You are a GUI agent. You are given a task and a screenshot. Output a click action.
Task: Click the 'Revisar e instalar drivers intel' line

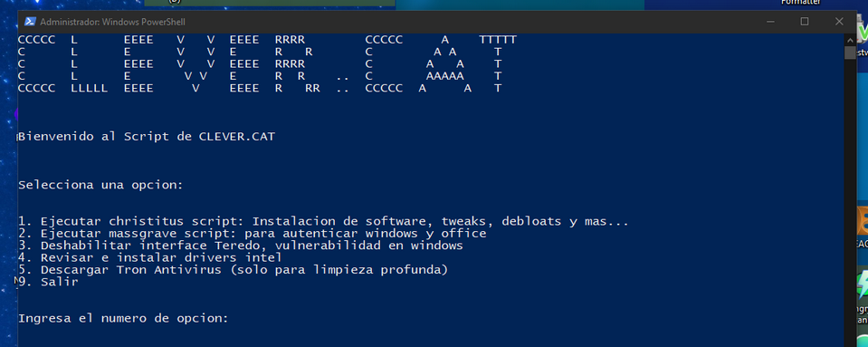[150, 257]
